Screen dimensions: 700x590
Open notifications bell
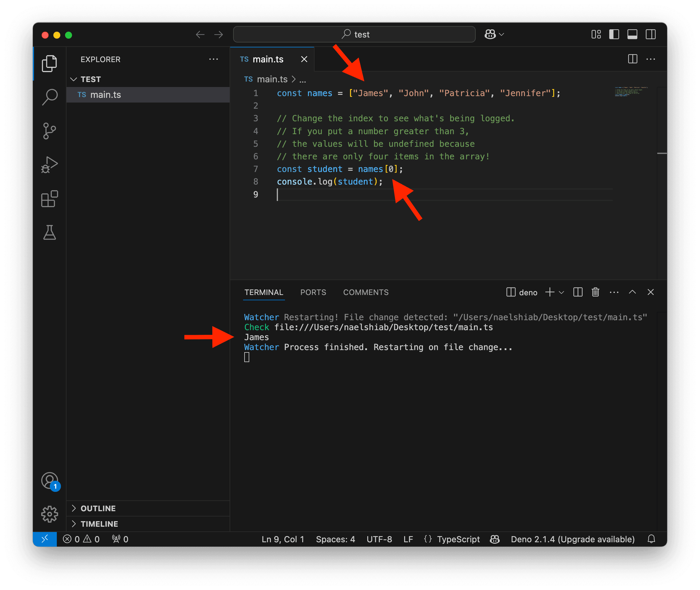(x=651, y=539)
